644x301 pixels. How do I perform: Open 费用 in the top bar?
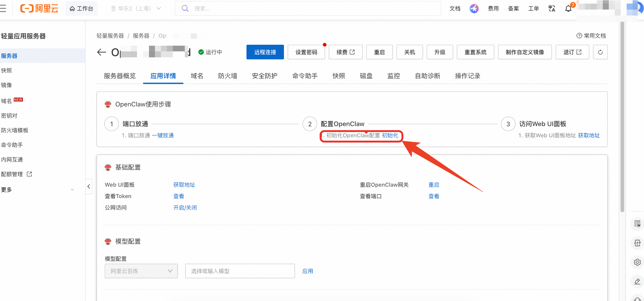[493, 9]
